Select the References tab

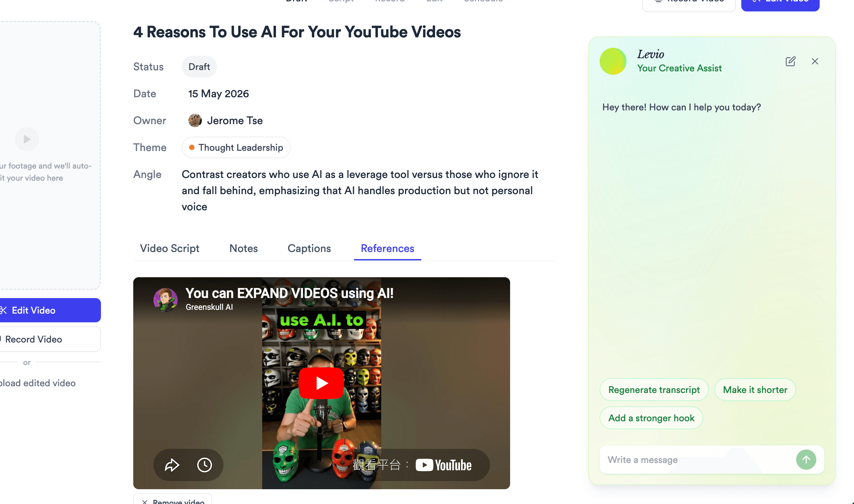tap(387, 248)
